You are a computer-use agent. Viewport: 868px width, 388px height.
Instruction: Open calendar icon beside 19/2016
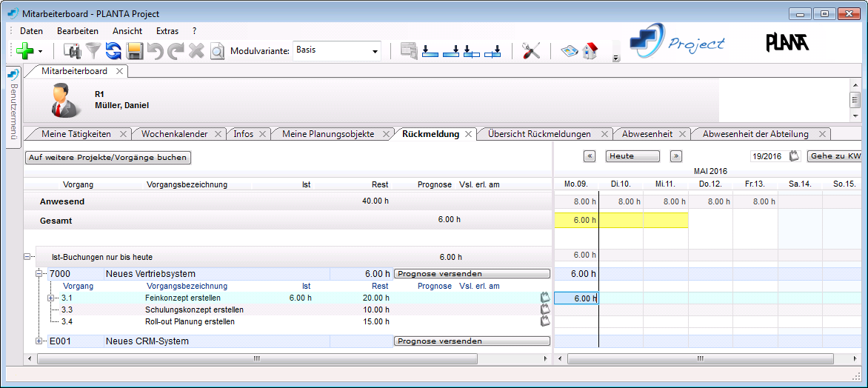click(795, 156)
